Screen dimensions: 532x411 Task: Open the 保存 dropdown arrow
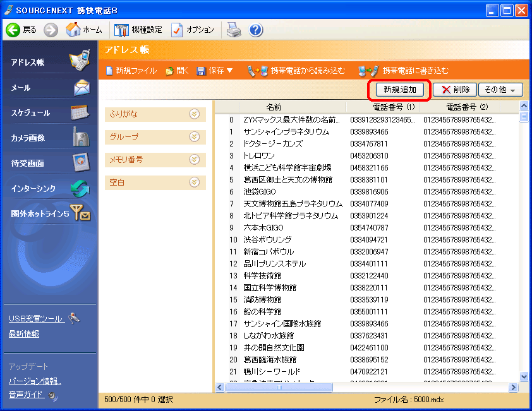click(x=230, y=71)
